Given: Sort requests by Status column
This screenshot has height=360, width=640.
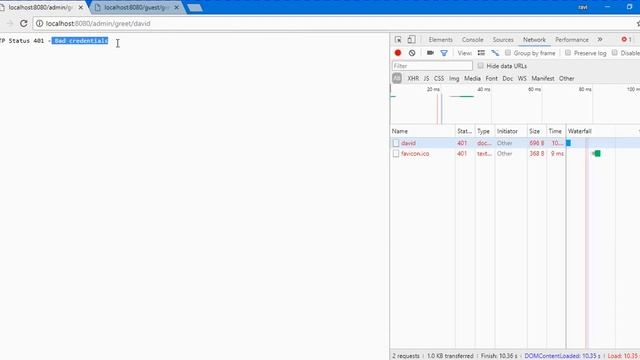Looking at the screenshot, I should (465, 131).
